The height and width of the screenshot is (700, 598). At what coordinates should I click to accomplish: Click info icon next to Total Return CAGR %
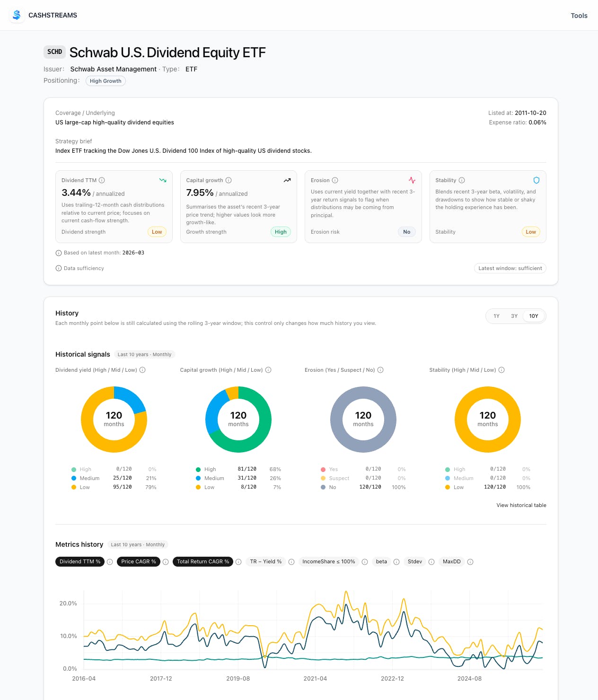(238, 562)
